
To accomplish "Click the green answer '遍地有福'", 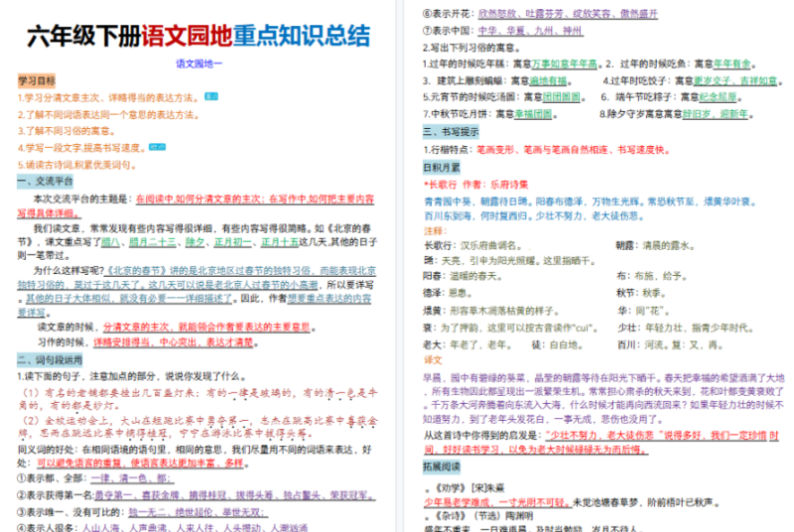I will pyautogui.click(x=548, y=80).
